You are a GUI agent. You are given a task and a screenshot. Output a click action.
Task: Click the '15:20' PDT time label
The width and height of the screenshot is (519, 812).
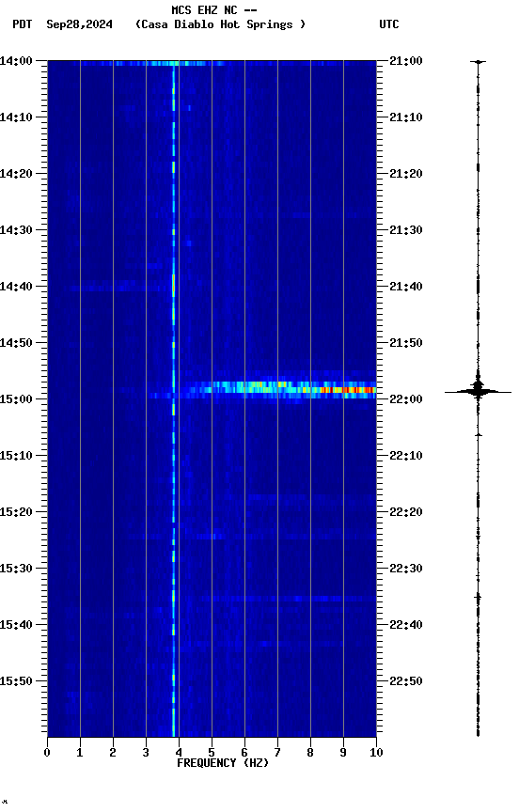[16, 512]
